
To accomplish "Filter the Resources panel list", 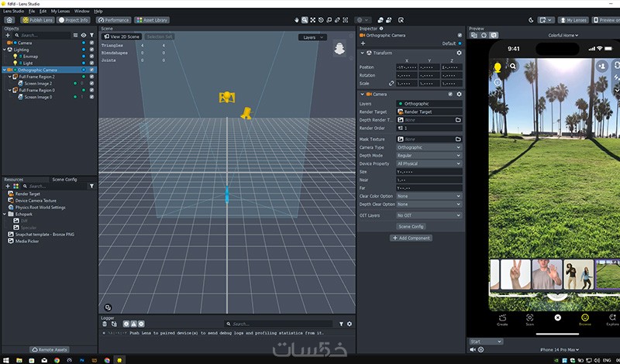I will point(91,186).
